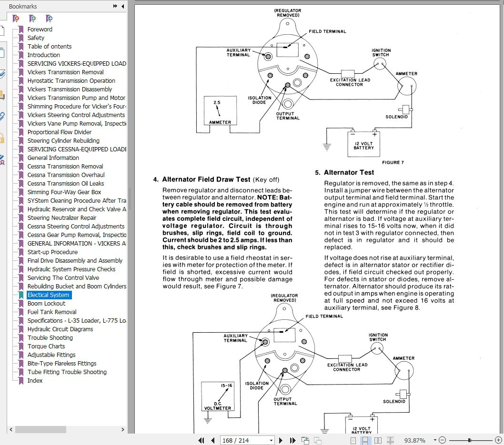Viewport: 504px width, 445px height.
Task: Jump to the last page
Action: [x=292, y=440]
